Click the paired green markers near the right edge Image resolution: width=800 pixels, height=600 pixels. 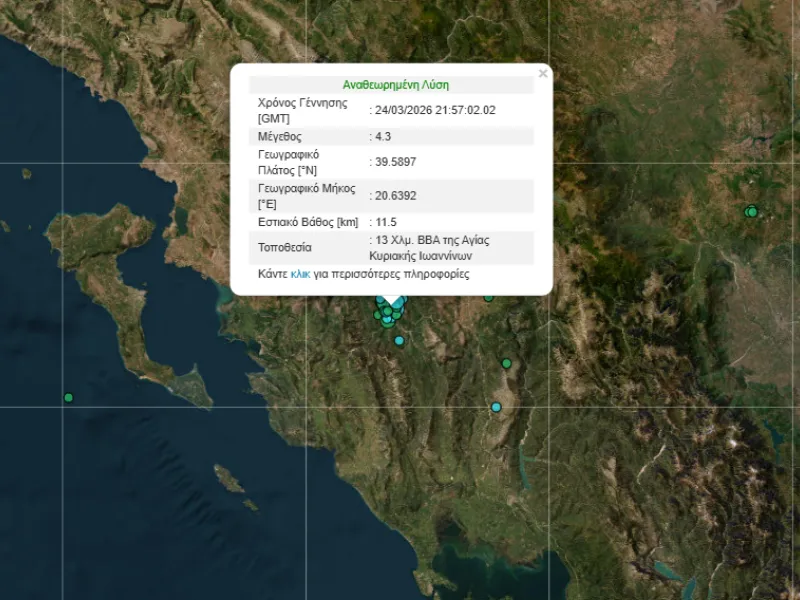[752, 211]
